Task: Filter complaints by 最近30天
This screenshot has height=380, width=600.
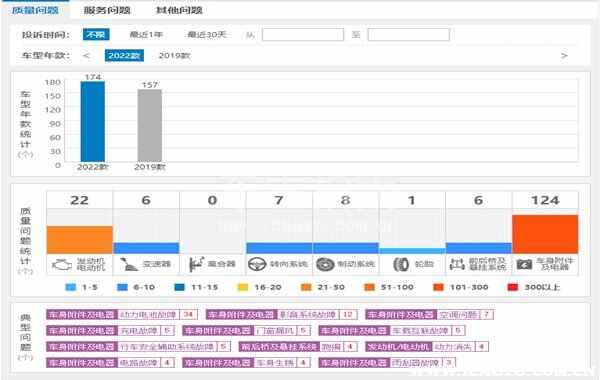Action: [x=207, y=35]
